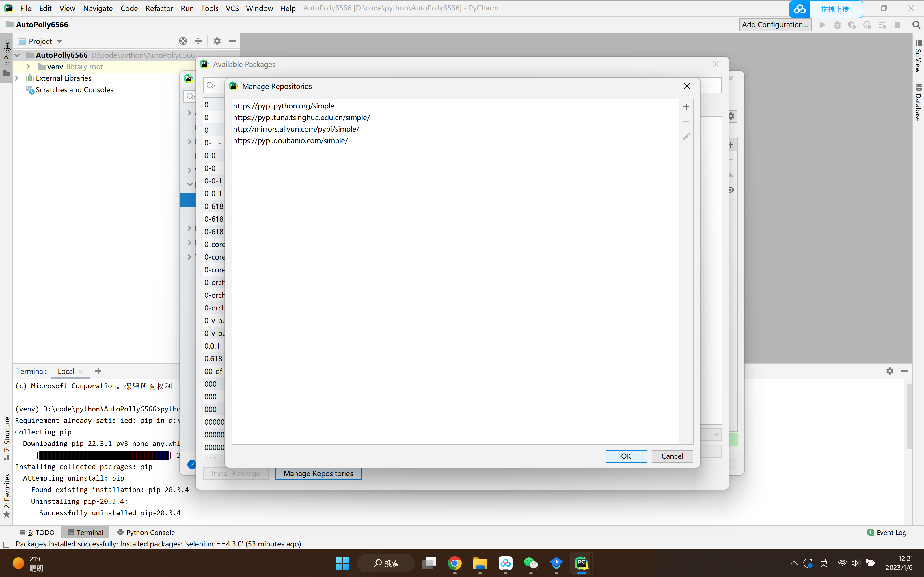Remove selected repository using minus icon
Screen dimensions: 924x577
[686, 121]
